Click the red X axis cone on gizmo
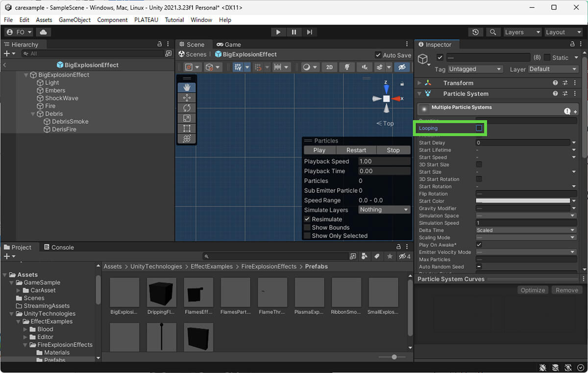The width and height of the screenshot is (588, 373). pyautogui.click(x=396, y=99)
